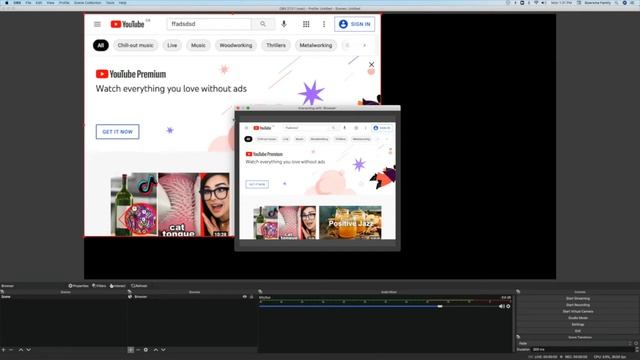Move the source down with the Sources down arrow
The width and height of the screenshot is (640, 360).
coord(163,350)
